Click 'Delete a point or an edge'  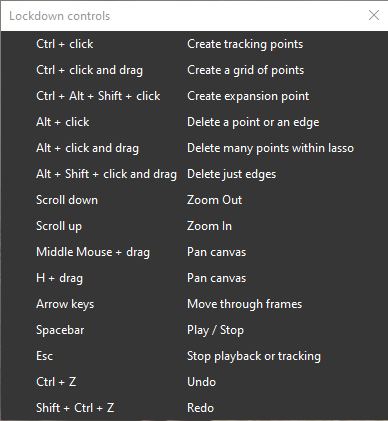click(x=253, y=122)
